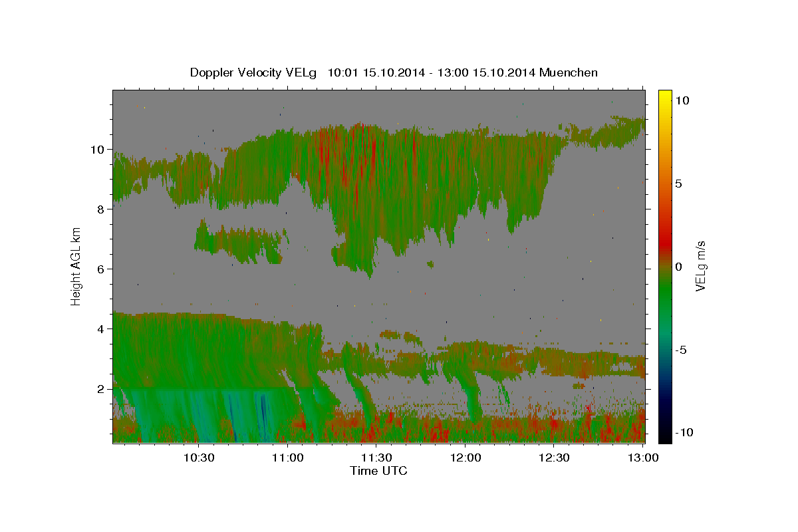The height and width of the screenshot is (532, 798).
Task: Click the plot title "Doppler Velocity VELg"
Action: (x=255, y=72)
